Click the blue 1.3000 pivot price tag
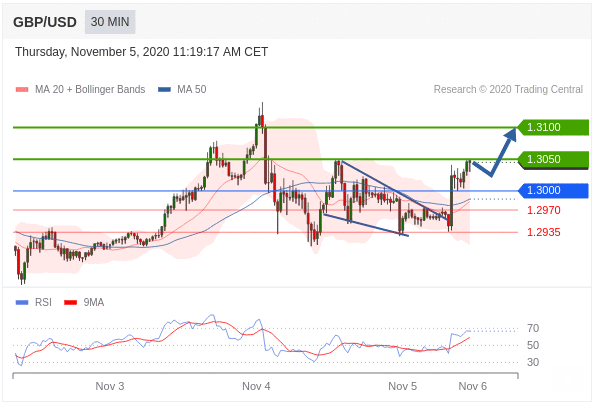This screenshot has height=405, width=595. [x=553, y=191]
